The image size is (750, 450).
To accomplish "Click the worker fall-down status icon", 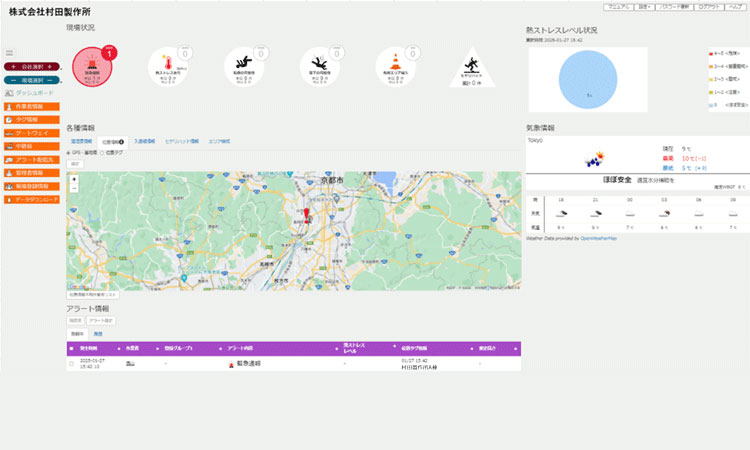I will click(x=246, y=69).
